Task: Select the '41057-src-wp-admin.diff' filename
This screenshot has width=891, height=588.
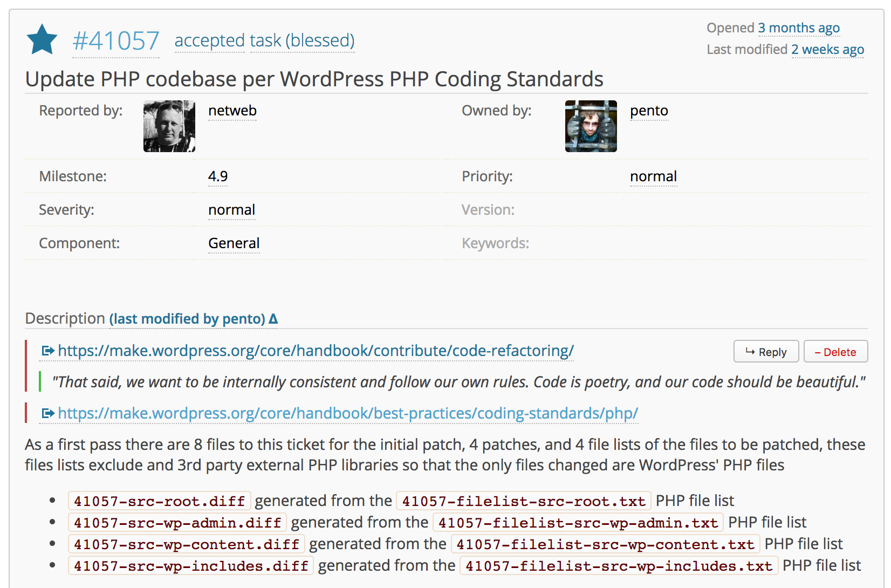Action: point(177,523)
